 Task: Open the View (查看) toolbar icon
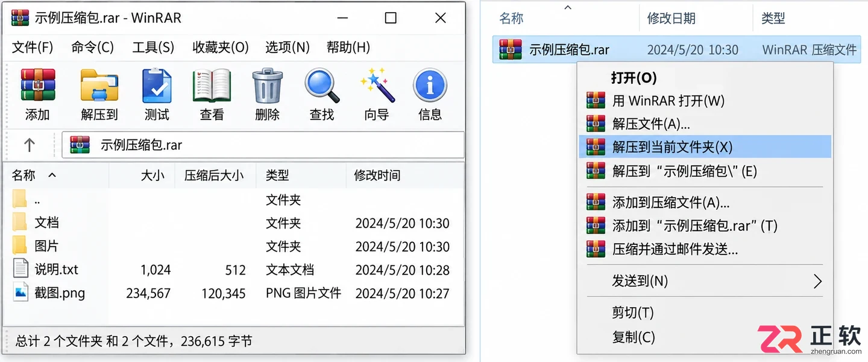pos(212,85)
